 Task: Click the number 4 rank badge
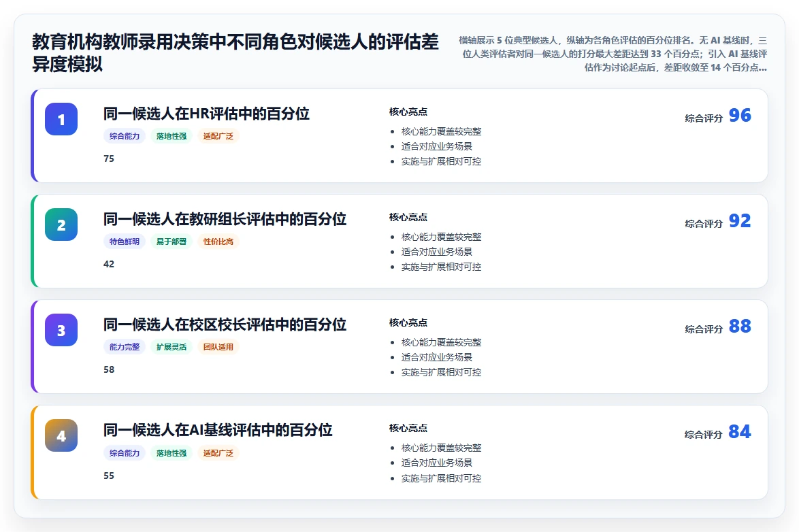(61, 435)
